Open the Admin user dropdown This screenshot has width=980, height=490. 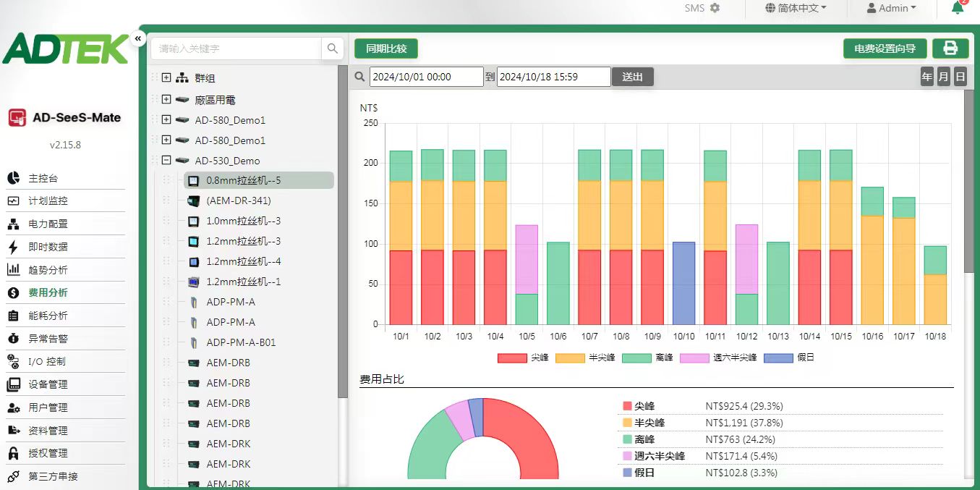coord(892,8)
